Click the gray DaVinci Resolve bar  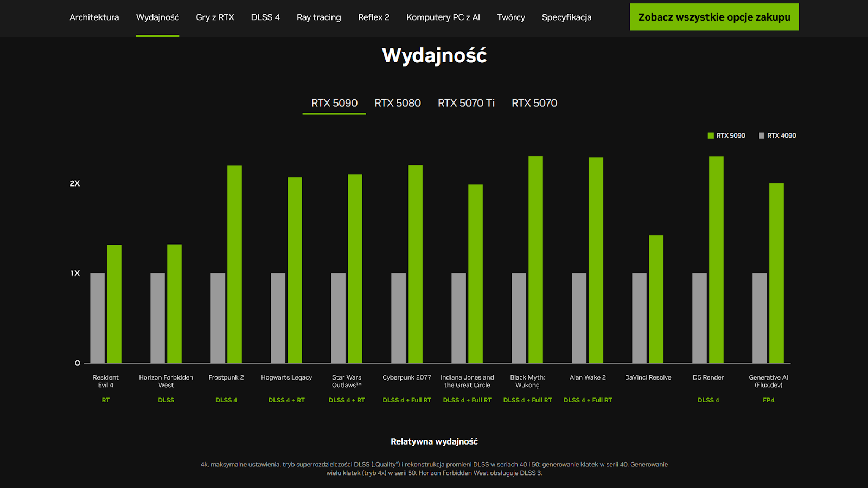coord(640,318)
